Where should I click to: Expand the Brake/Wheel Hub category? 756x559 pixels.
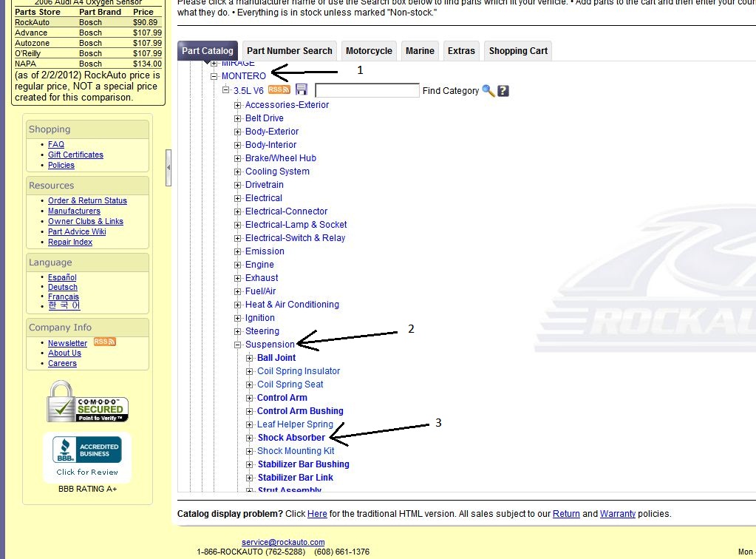[x=237, y=159]
